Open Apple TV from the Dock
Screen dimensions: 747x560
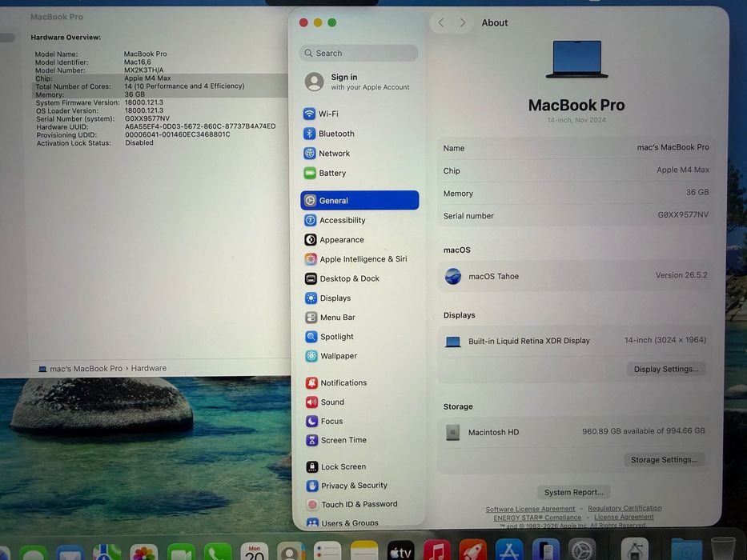tap(400, 551)
